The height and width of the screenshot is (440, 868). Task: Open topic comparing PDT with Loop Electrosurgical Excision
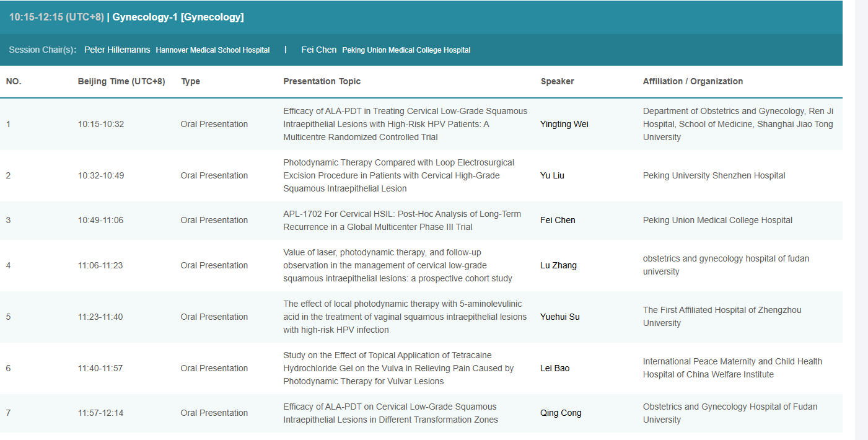coord(398,175)
